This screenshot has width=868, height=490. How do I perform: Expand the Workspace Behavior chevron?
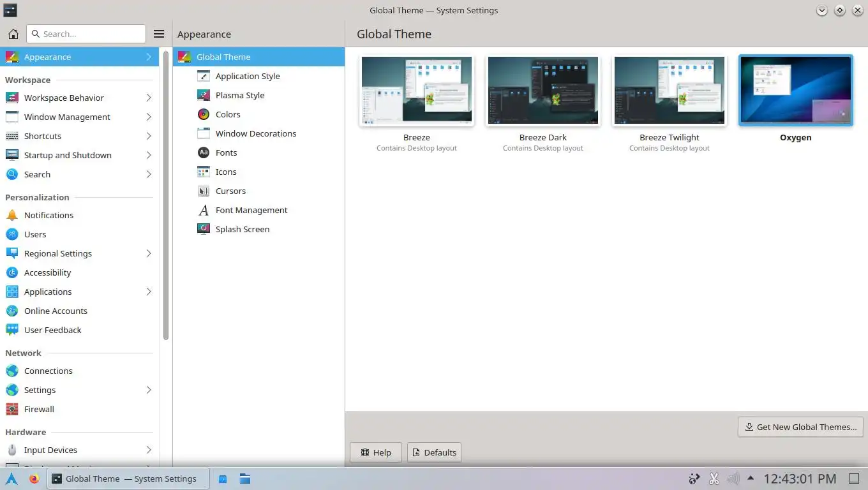149,98
